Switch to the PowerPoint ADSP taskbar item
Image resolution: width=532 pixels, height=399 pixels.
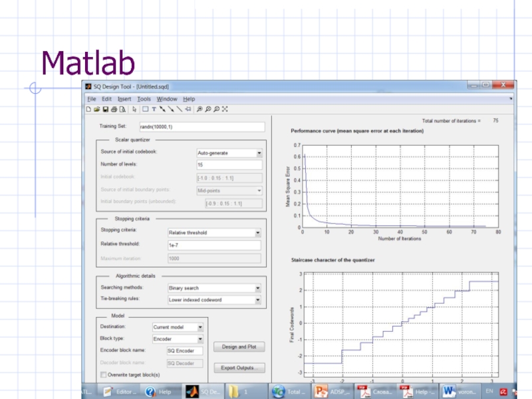(332, 392)
